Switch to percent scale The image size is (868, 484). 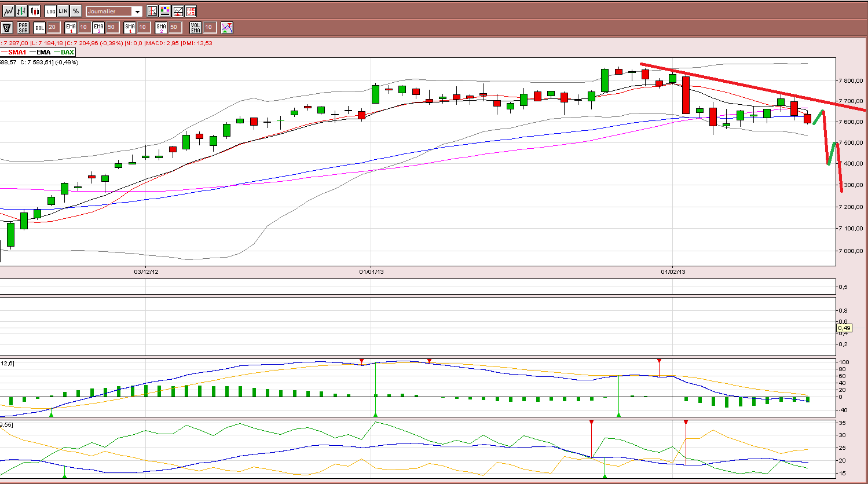pos(76,11)
